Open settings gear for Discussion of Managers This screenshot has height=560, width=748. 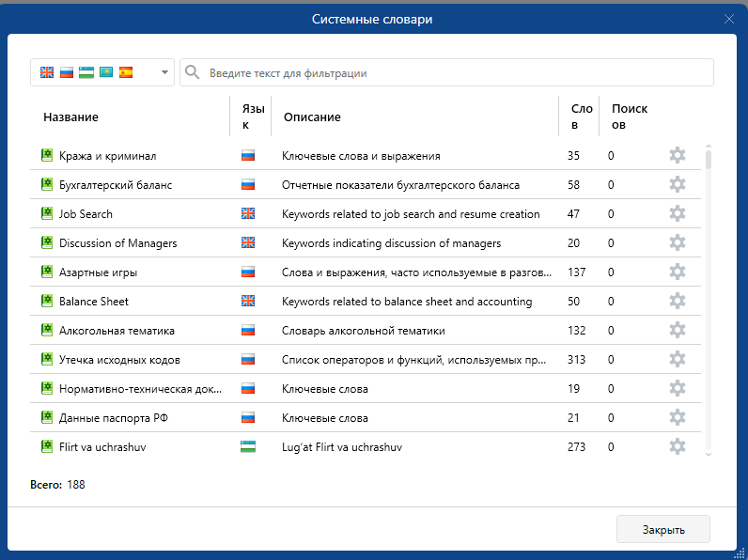(x=678, y=242)
